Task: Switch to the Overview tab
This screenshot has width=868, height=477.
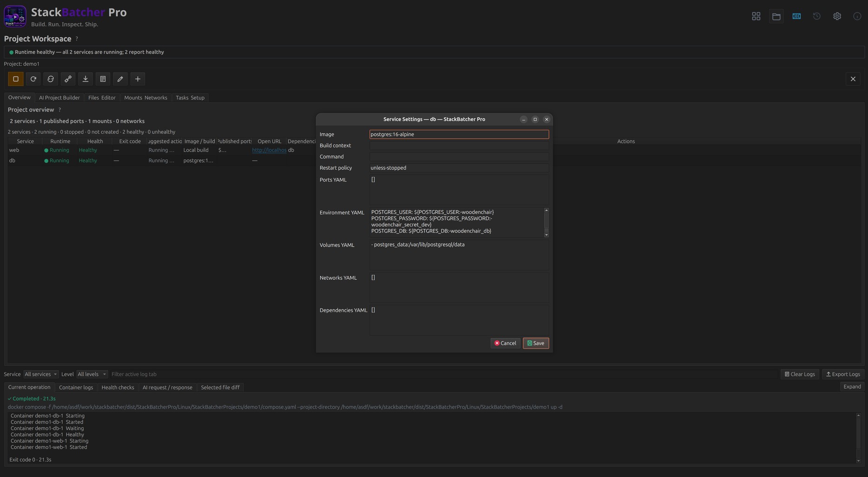Action: (x=19, y=98)
